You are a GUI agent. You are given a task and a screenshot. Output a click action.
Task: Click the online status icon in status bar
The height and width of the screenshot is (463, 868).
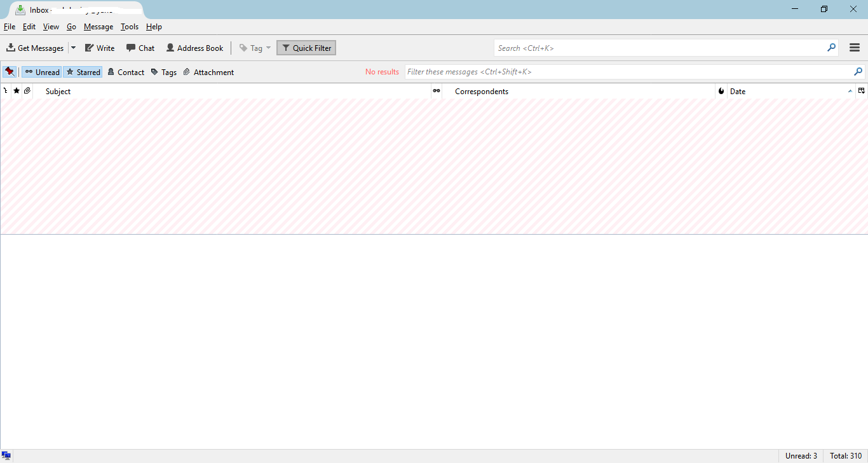[x=6, y=456]
